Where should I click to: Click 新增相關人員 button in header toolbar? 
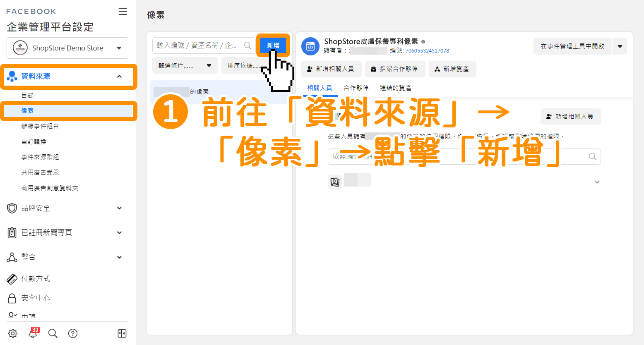331,69
